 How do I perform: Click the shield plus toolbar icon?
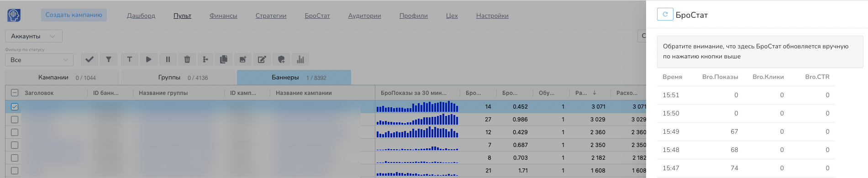pos(281,59)
